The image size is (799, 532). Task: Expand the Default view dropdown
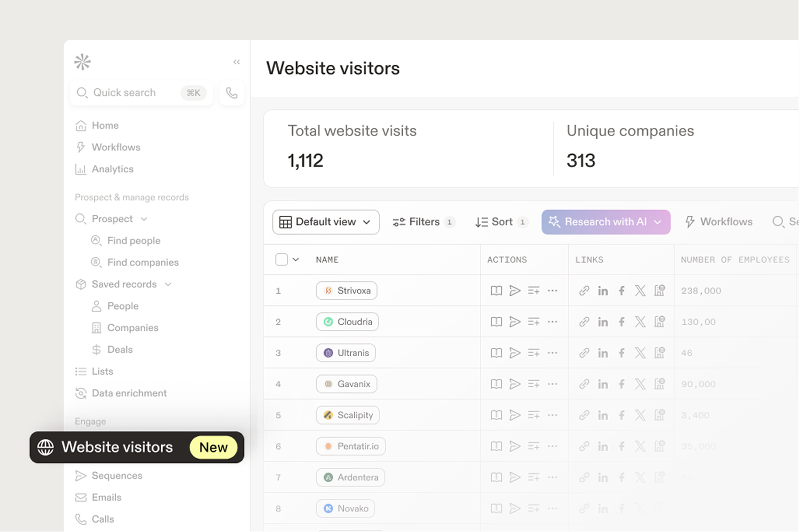pyautogui.click(x=325, y=221)
